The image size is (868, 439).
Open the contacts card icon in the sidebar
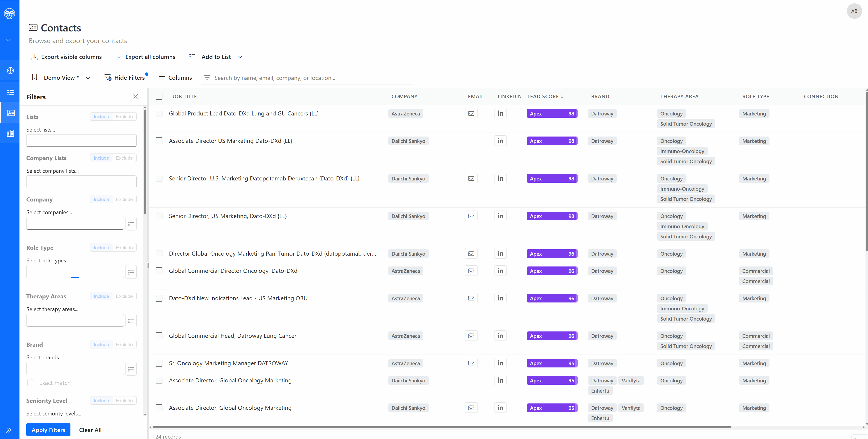pos(10,113)
